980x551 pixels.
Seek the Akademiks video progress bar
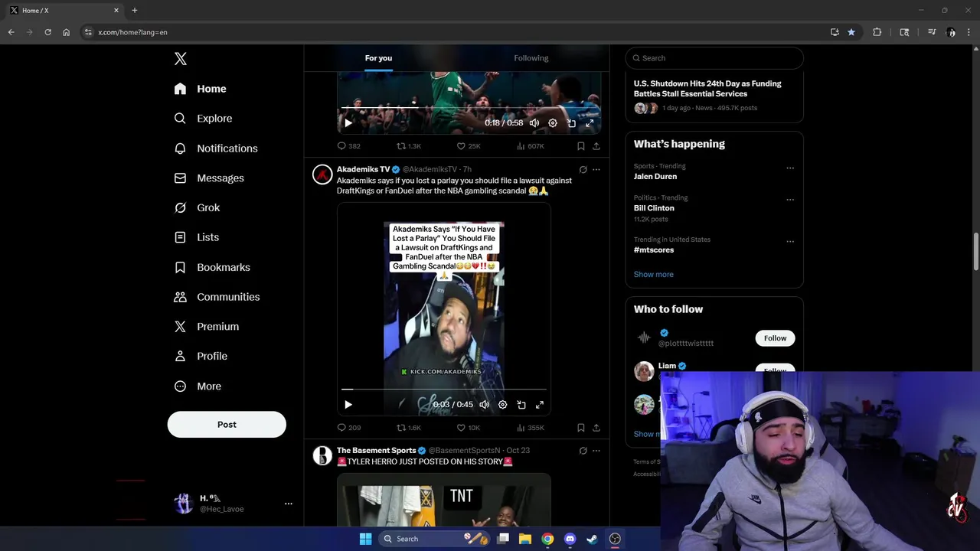tap(444, 390)
